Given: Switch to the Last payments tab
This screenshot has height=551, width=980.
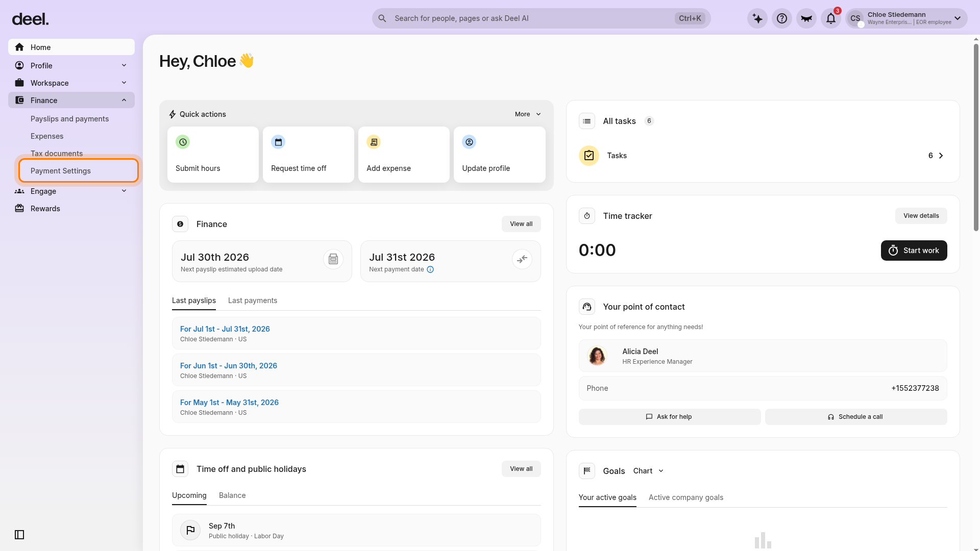Looking at the screenshot, I should [x=253, y=300].
